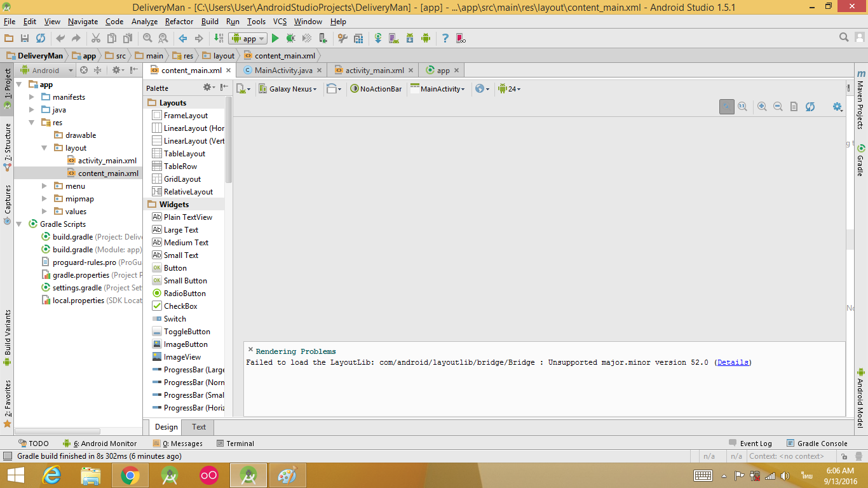The image size is (868, 488).
Task: Click Attach debugger to Android process icon
Action: (x=323, y=38)
